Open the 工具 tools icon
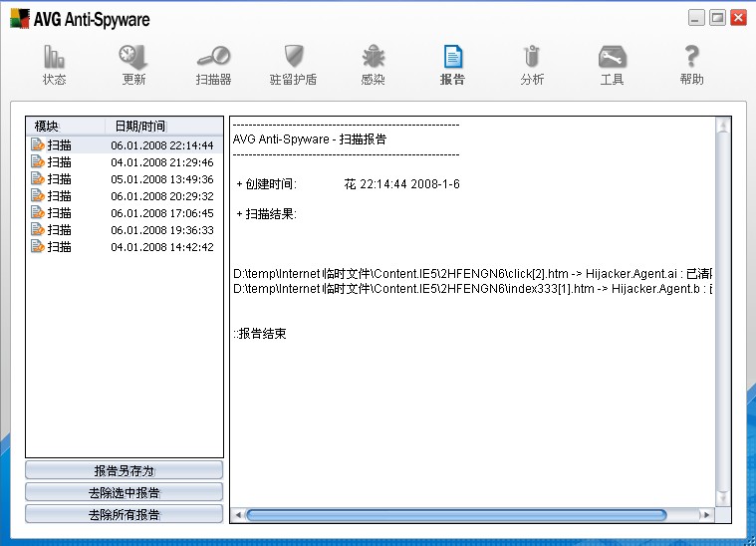The image size is (756, 546). 612,57
